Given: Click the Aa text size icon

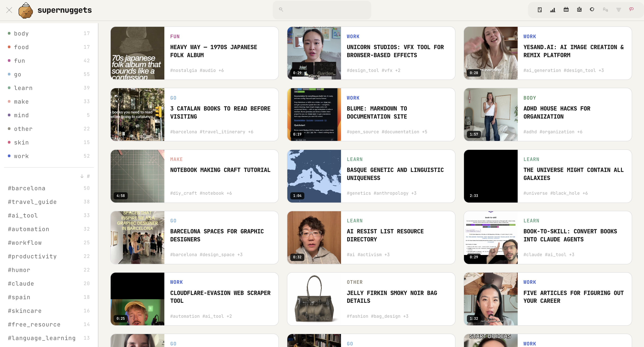Looking at the screenshot, I should (x=605, y=9).
